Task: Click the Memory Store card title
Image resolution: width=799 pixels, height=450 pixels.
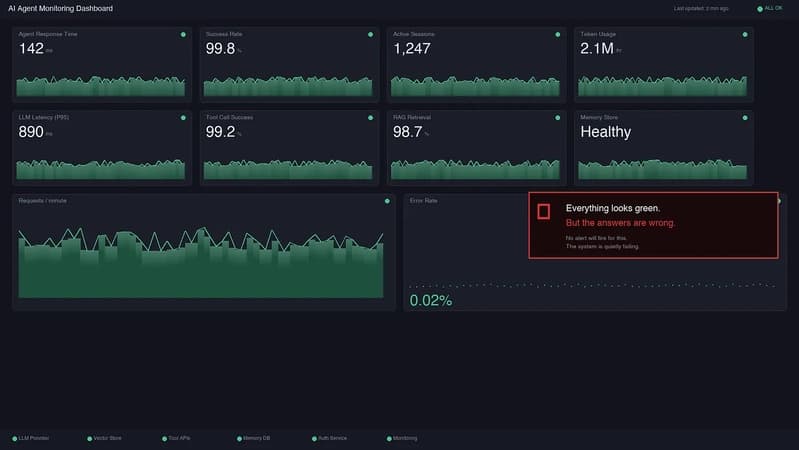Action: (x=599, y=117)
